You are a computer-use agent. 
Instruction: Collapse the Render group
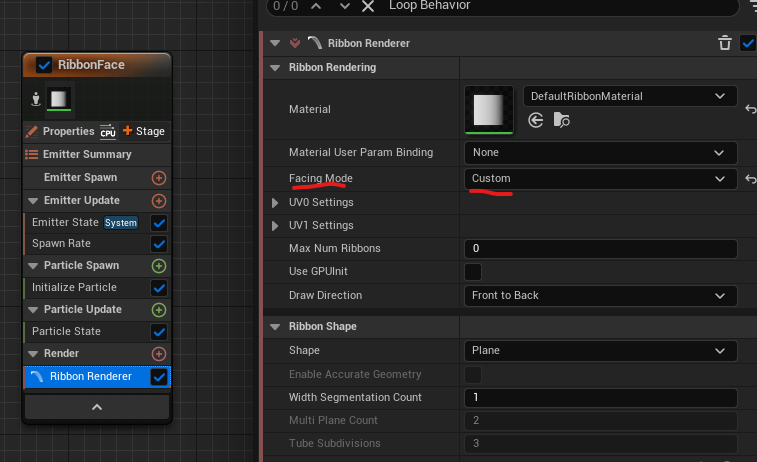(33, 354)
